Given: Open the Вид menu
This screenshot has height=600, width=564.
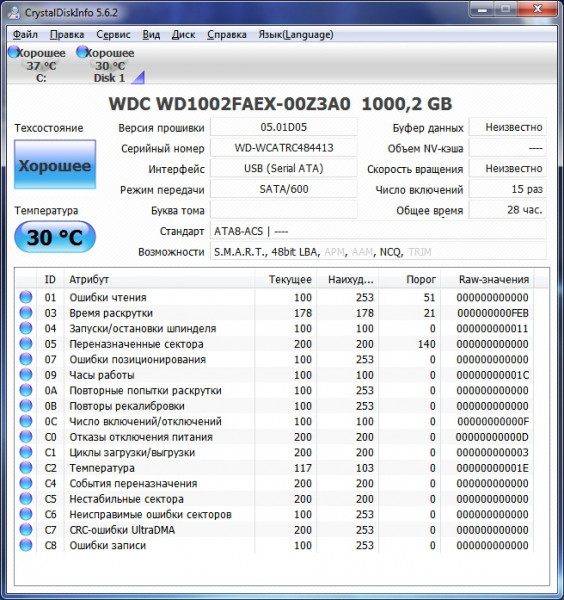Looking at the screenshot, I should click(x=151, y=35).
